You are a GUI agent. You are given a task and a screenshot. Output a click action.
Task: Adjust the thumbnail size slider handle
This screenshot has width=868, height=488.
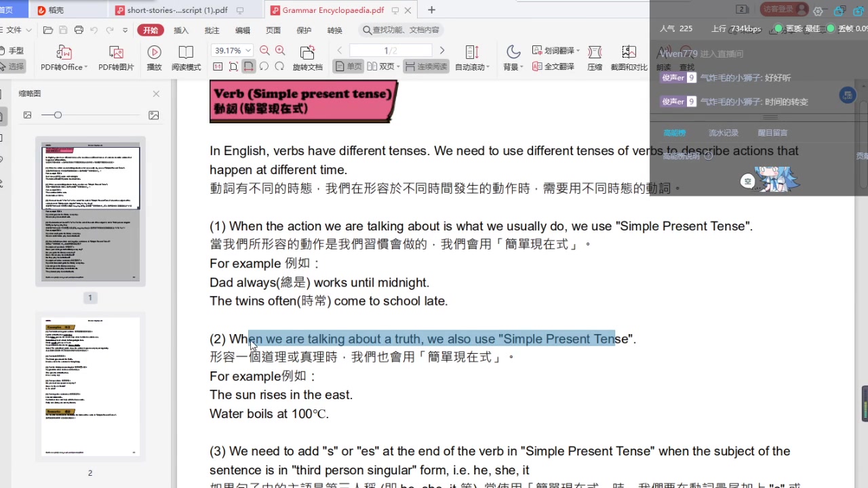pyautogui.click(x=58, y=115)
